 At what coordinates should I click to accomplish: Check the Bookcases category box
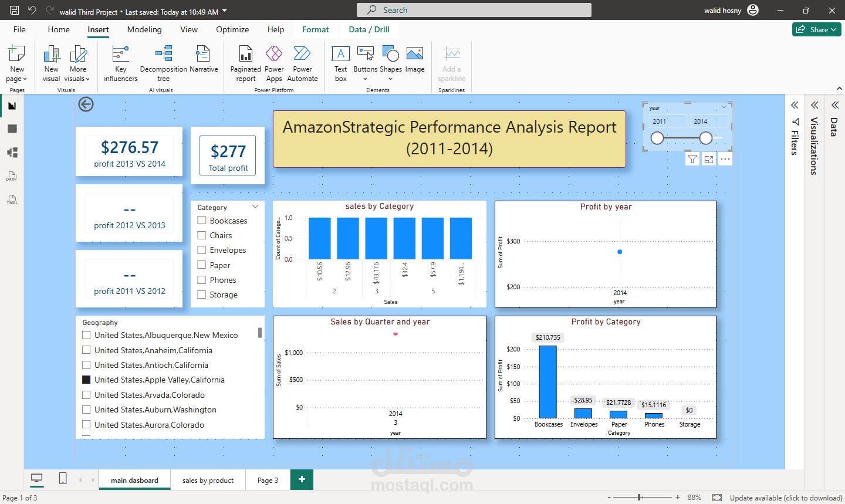[x=202, y=221]
